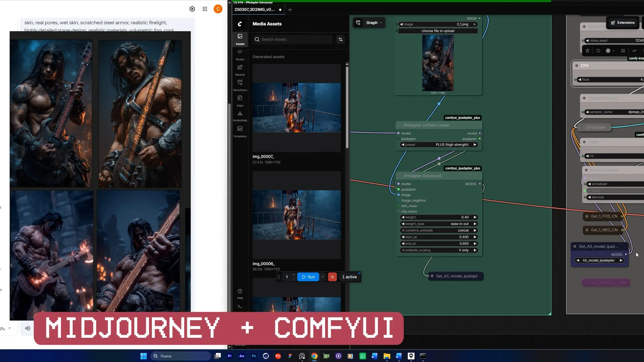Click choose file to upload button
Viewport: 644px width, 362px height.
pos(438,31)
